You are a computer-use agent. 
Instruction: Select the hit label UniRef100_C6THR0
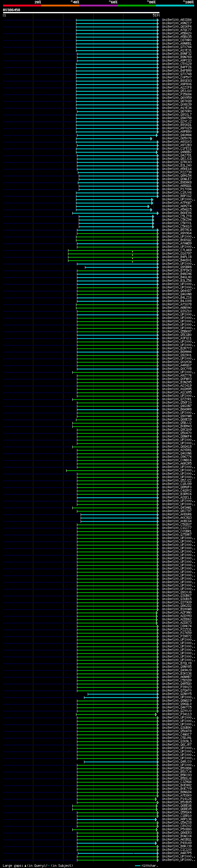point(177,40)
